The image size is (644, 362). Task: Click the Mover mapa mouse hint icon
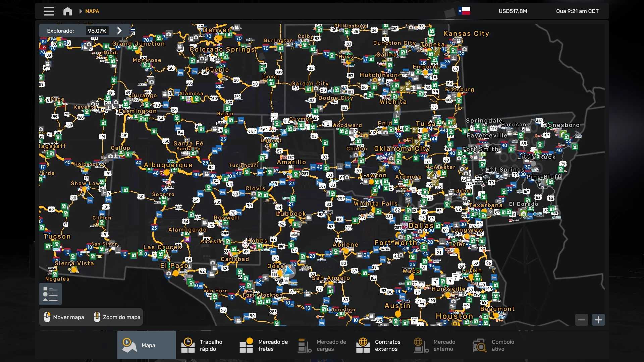[x=47, y=317]
